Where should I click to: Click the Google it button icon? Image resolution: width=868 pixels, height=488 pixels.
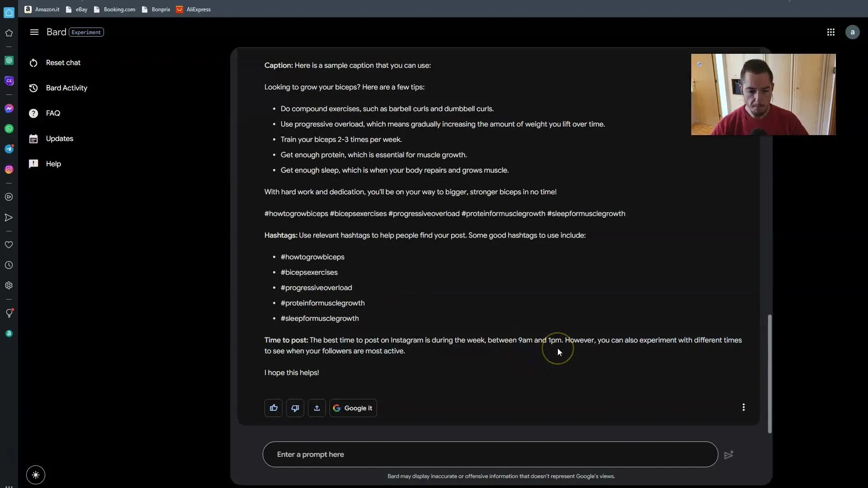pos(337,408)
